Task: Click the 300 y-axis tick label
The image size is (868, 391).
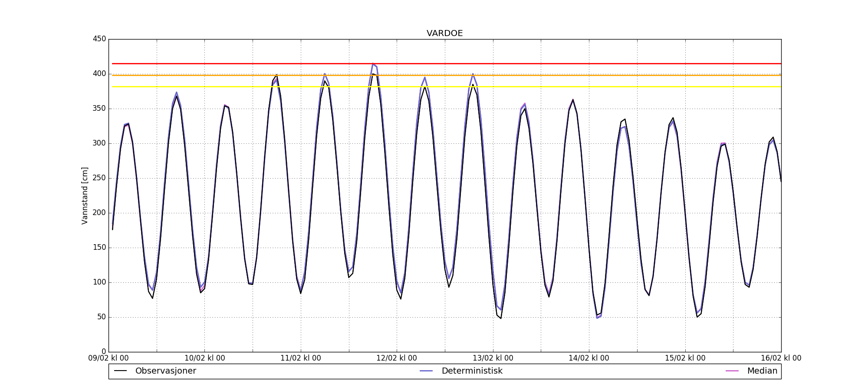Action: pyautogui.click(x=99, y=143)
